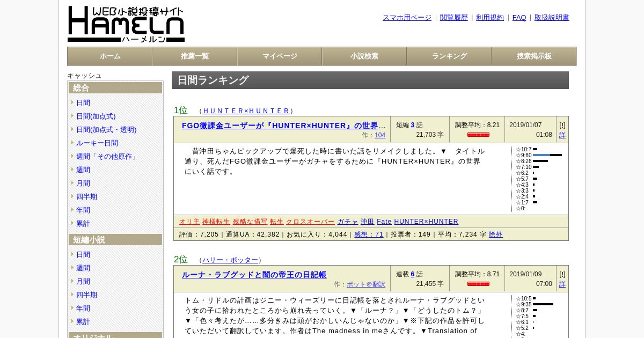Open the 小説検索 navigation tab
This screenshot has width=644, height=338.
(x=364, y=56)
